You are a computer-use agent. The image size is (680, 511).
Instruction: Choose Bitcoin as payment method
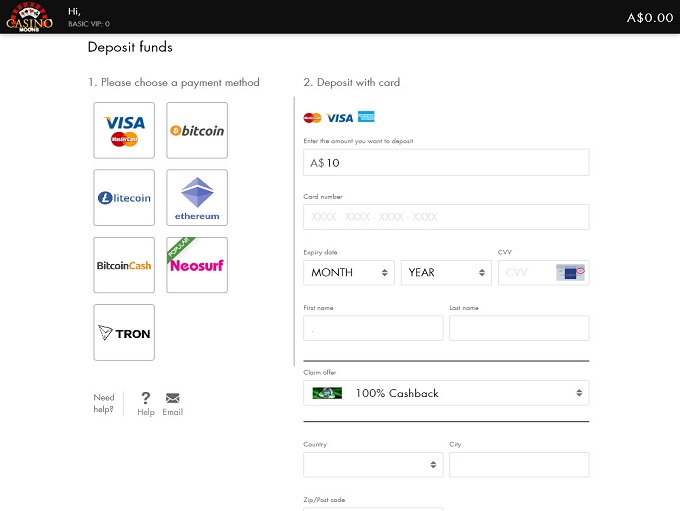197,130
